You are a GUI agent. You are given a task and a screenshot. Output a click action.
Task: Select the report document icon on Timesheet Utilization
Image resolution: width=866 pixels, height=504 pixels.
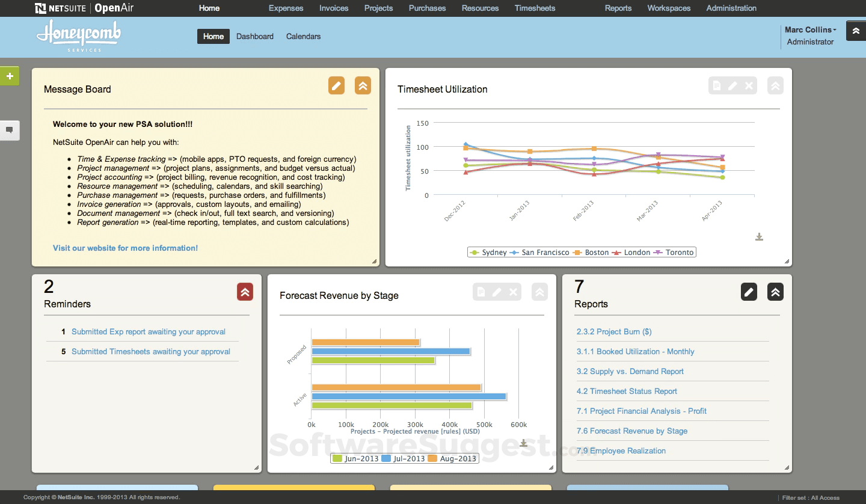tap(716, 85)
